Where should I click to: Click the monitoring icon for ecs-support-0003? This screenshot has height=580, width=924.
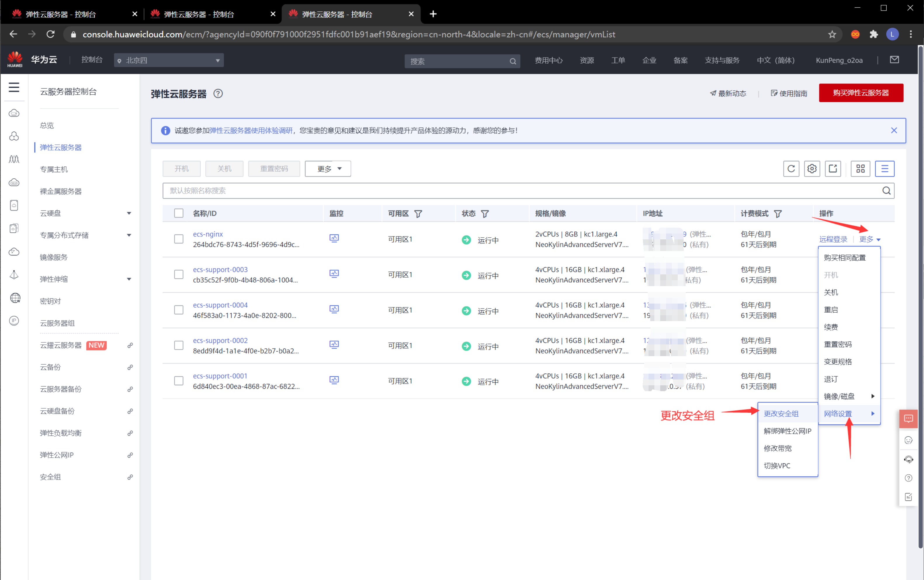point(334,274)
